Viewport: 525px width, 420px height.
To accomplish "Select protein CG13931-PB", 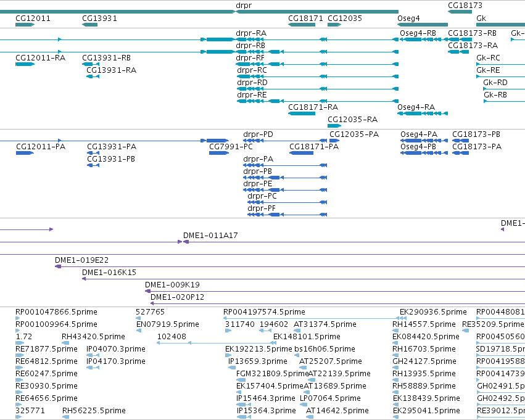I will (111, 159).
